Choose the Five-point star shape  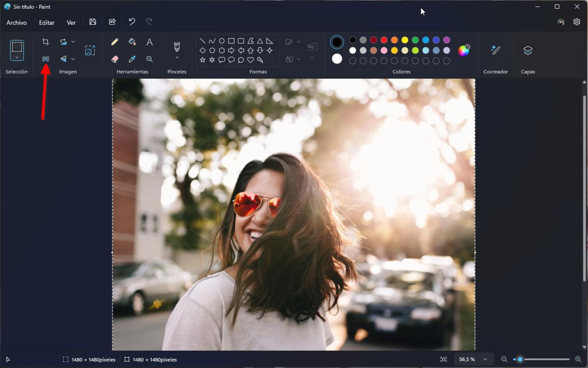(203, 60)
